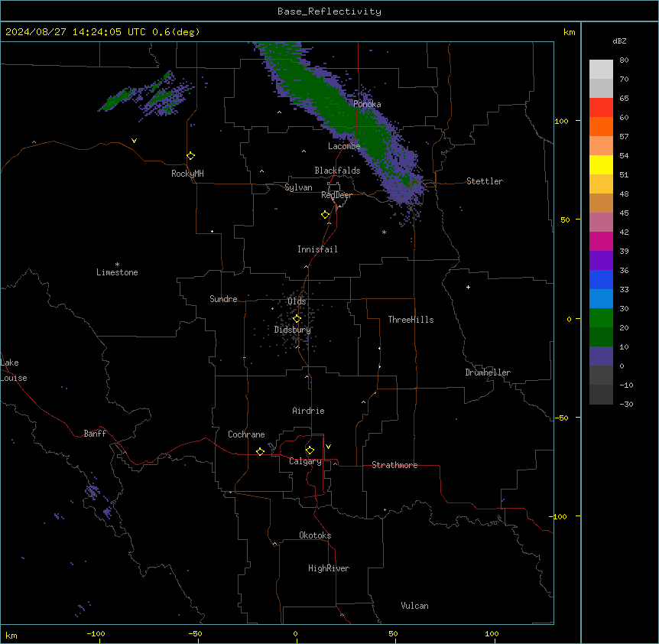Select the white swatch between 80 and 70
The image size is (659, 644).
(601, 70)
